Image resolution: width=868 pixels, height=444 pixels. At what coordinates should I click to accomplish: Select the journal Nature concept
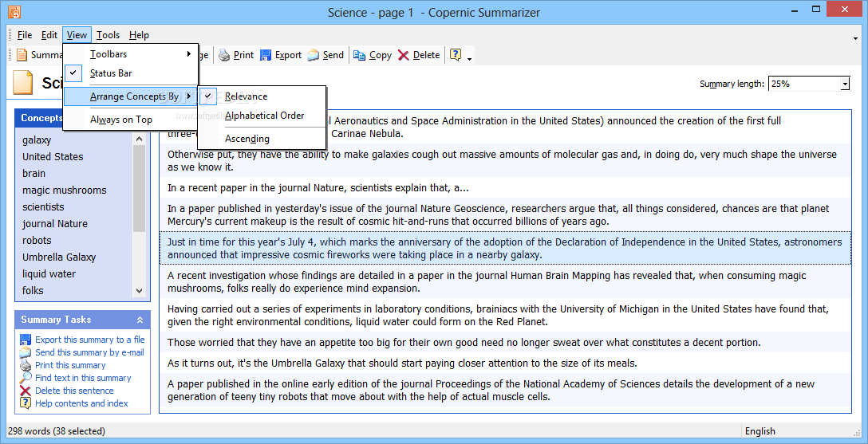(x=55, y=223)
